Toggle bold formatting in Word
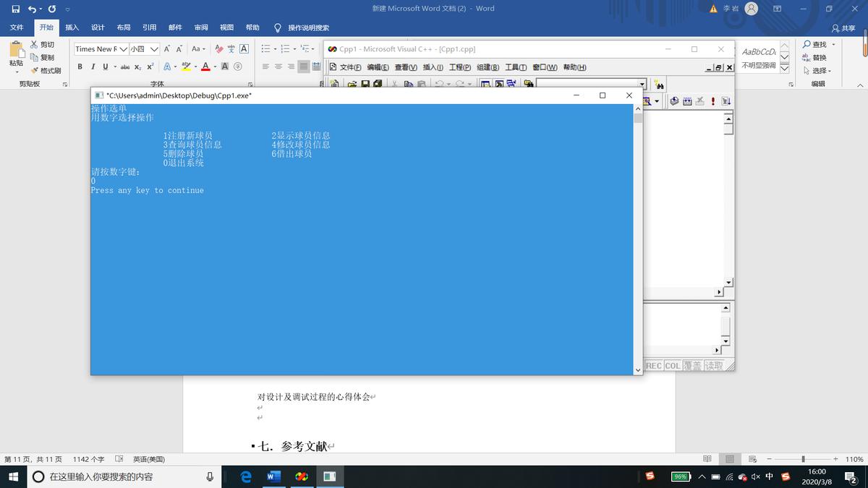This screenshot has width=868, height=488. pyautogui.click(x=80, y=67)
